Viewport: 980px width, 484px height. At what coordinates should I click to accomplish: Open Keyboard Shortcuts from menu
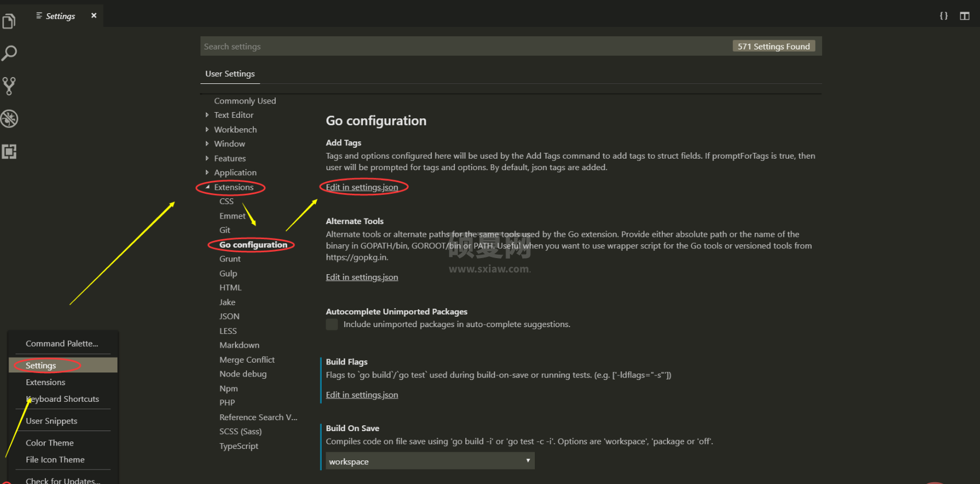click(63, 398)
